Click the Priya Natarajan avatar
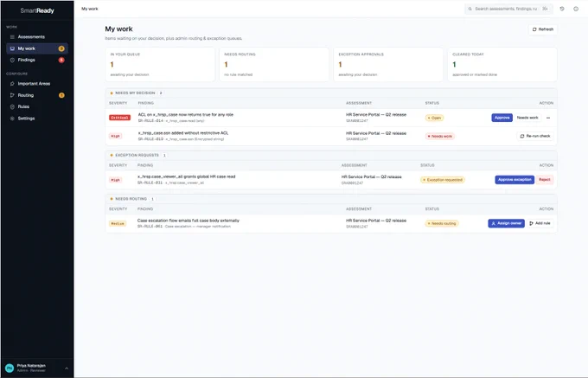The height and width of the screenshot is (378, 588). click(x=10, y=368)
